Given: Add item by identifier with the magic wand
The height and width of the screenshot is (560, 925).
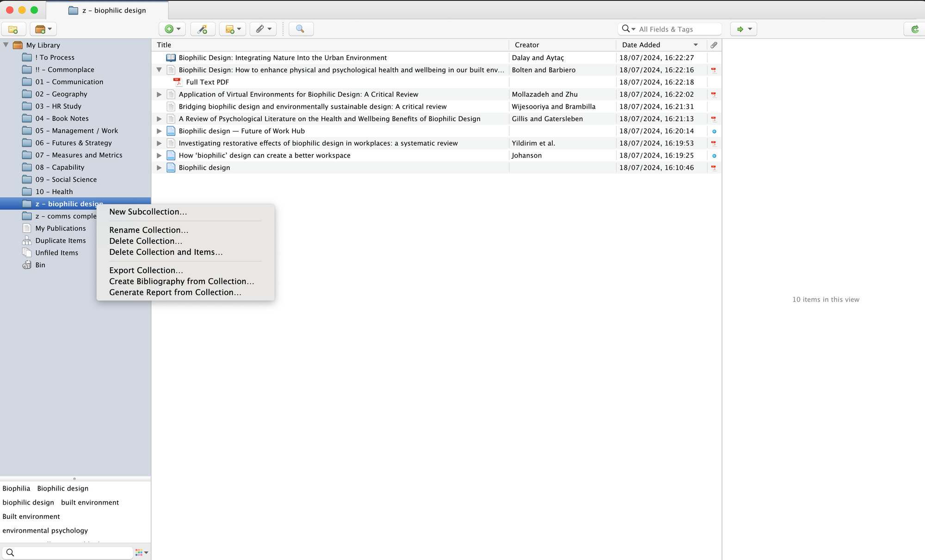Looking at the screenshot, I should pos(202,29).
